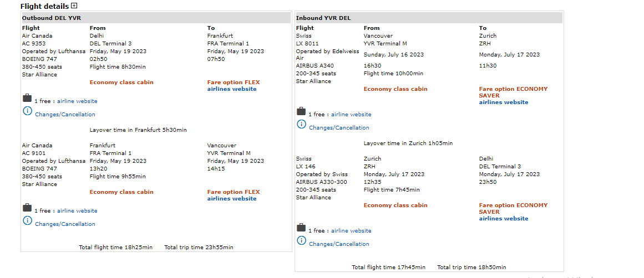Collapse the Flight details section expander
The height and width of the screenshot is (278, 644).
(x=74, y=6)
